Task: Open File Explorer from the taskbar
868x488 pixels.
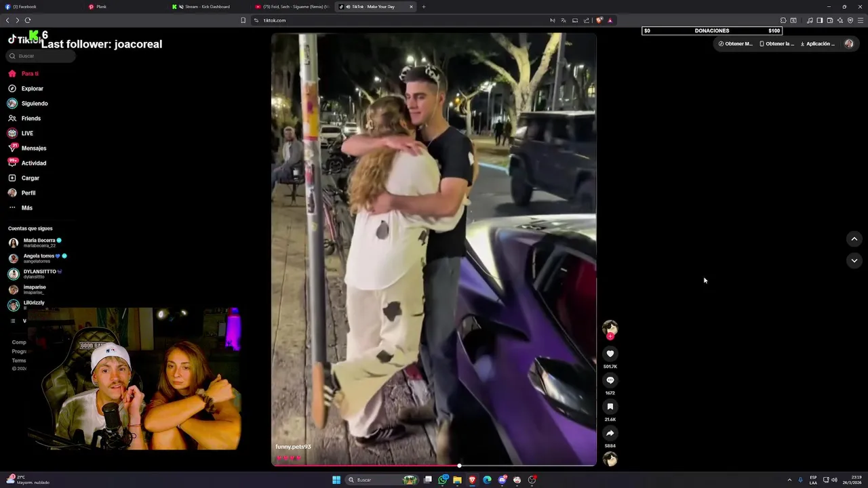Action: pos(458,480)
